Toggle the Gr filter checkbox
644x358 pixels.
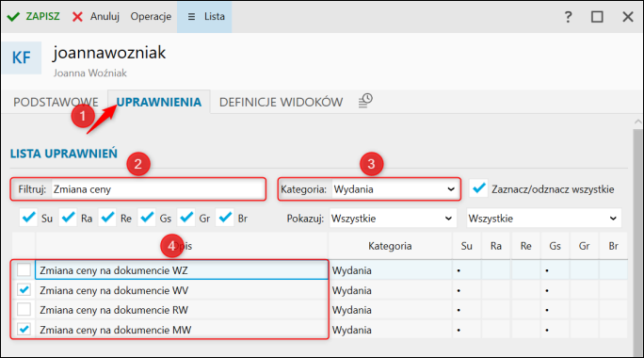click(x=186, y=218)
